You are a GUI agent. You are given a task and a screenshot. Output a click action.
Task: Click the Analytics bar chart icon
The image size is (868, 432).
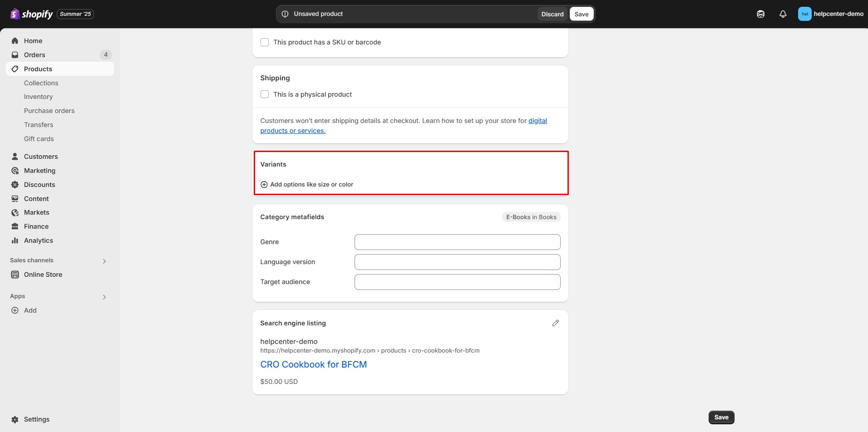(15, 241)
